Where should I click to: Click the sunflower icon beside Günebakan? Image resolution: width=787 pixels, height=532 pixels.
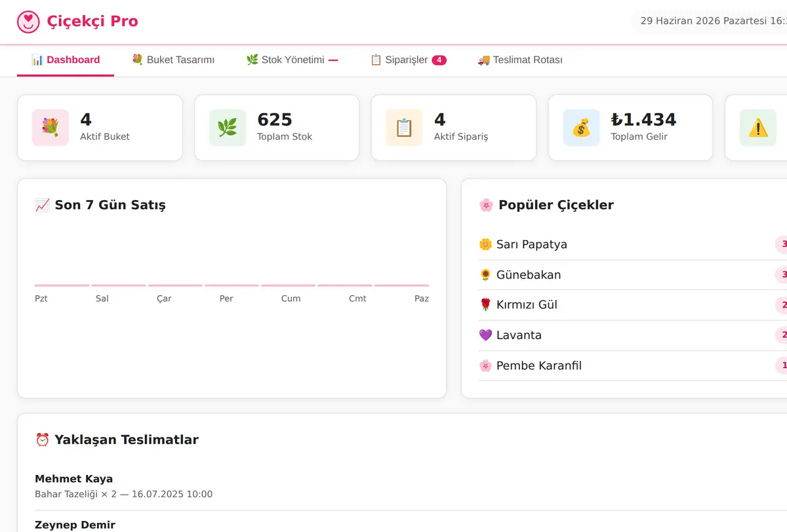(485, 275)
